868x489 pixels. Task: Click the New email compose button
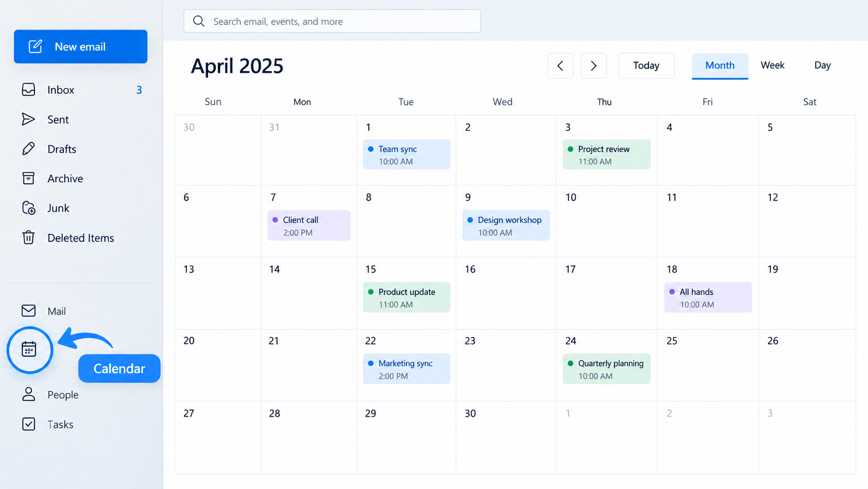tap(80, 47)
